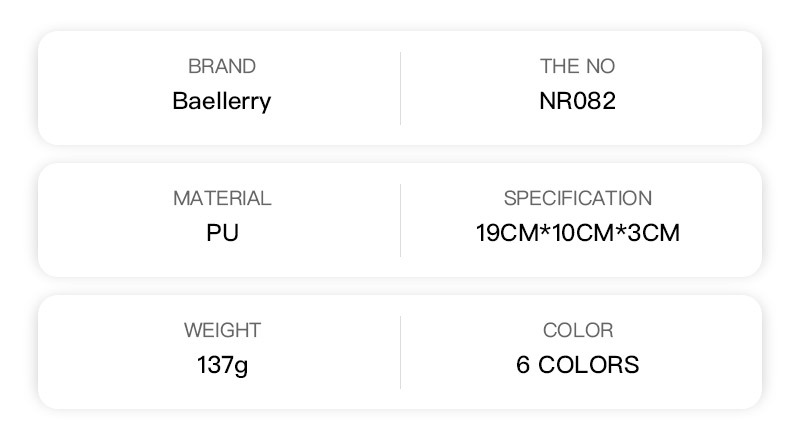Select the 6 COLORS value
Screen dimensions: 800x440
(x=578, y=365)
